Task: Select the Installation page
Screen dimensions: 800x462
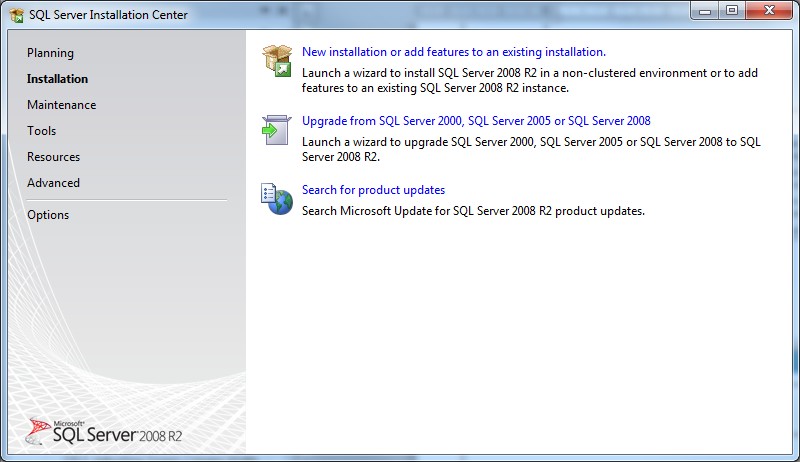Action: click(57, 79)
